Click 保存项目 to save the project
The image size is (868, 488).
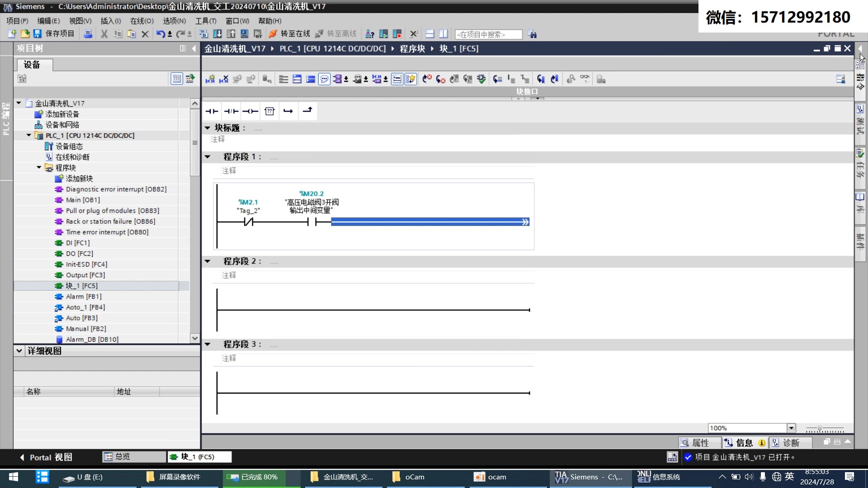pyautogui.click(x=54, y=34)
